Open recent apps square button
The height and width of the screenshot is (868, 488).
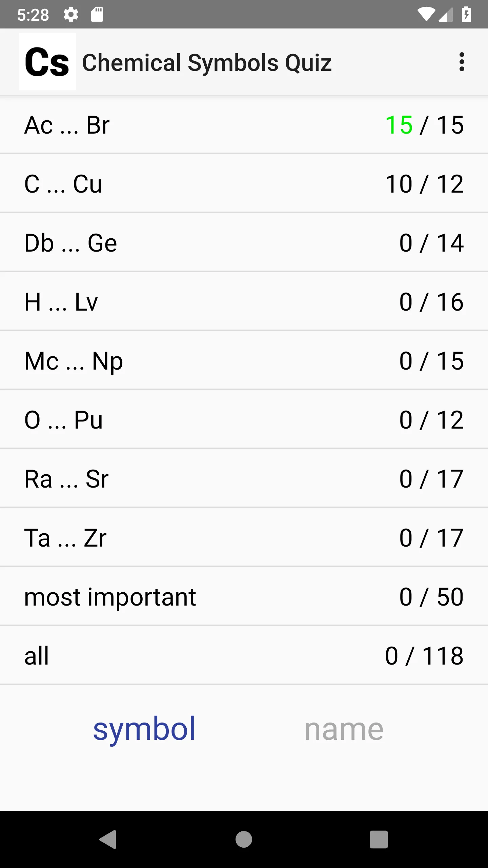tap(379, 840)
